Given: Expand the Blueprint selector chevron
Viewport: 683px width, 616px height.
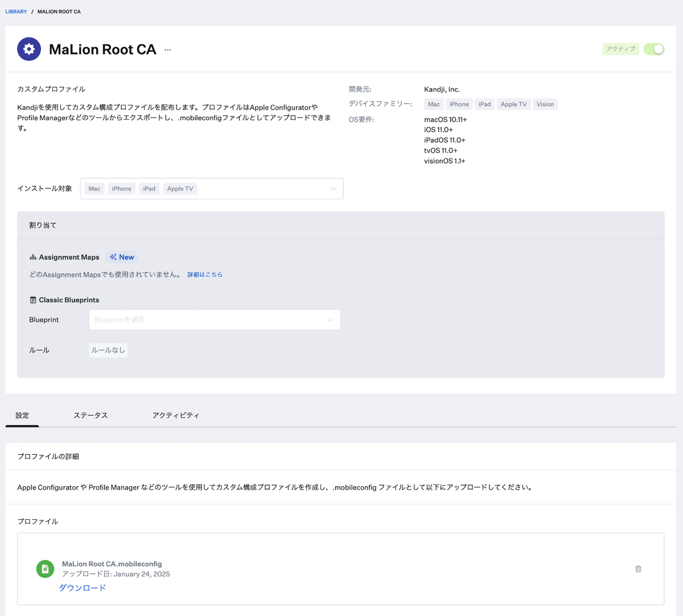Looking at the screenshot, I should tap(330, 319).
